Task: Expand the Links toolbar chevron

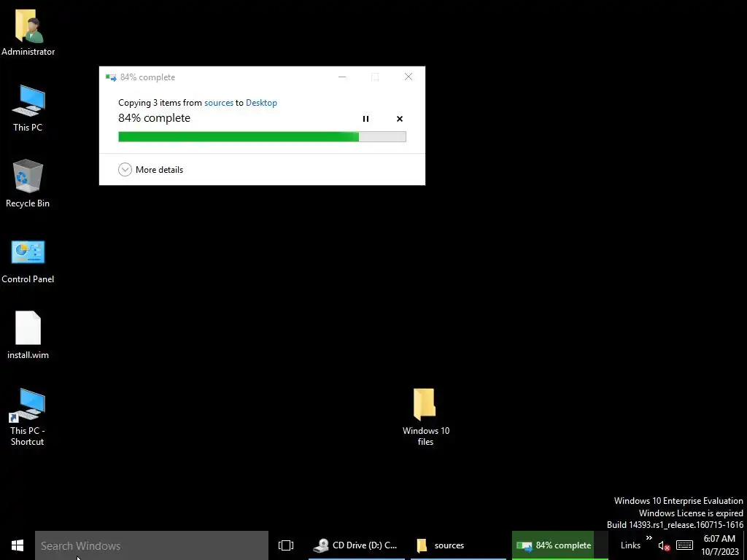Action: tap(649, 538)
